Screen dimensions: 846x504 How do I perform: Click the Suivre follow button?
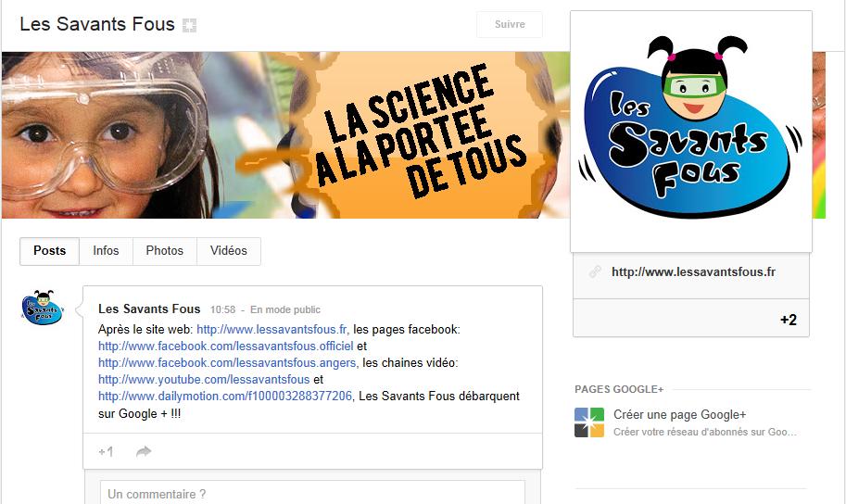pyautogui.click(x=510, y=24)
